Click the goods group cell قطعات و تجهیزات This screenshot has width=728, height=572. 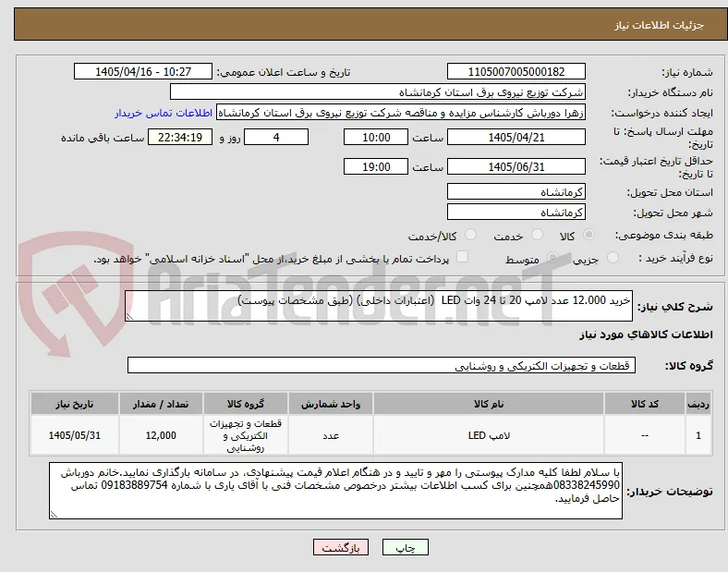tap(246, 435)
